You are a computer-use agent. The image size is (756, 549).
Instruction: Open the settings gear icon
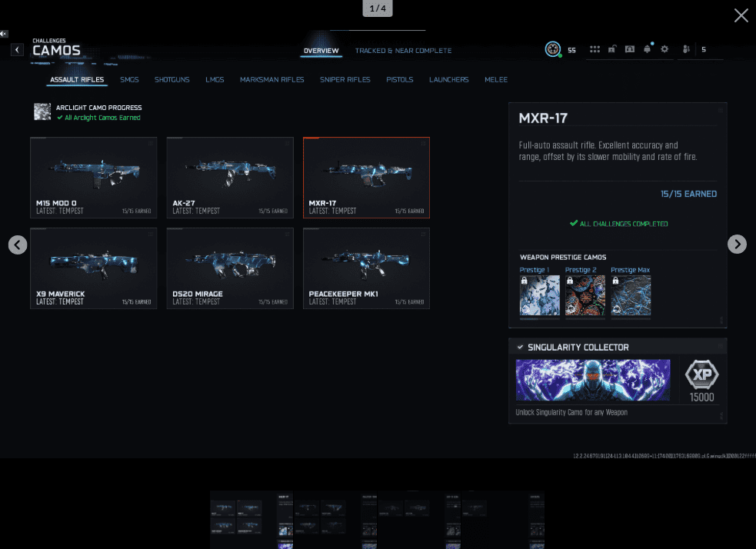point(664,49)
